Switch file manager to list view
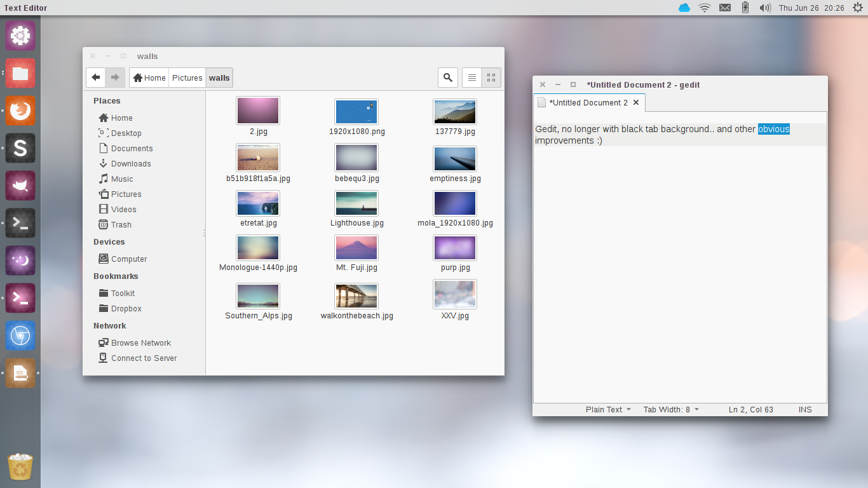The image size is (868, 488). tap(472, 78)
